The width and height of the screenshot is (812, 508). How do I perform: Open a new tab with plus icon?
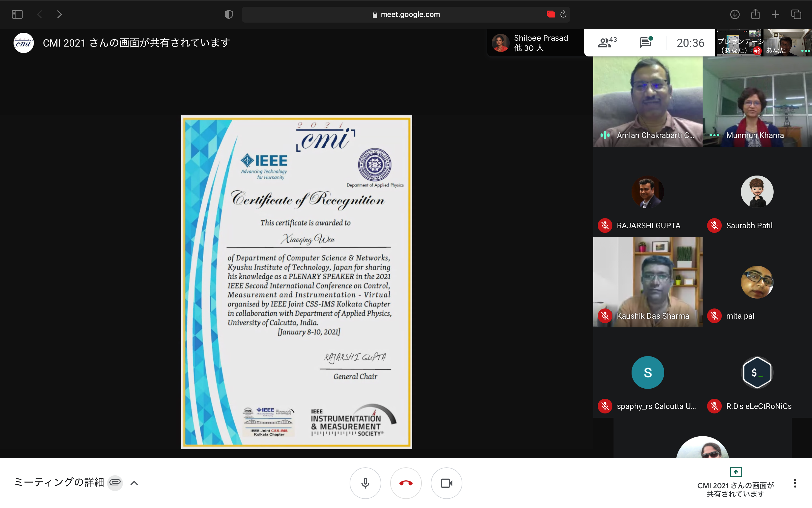(x=775, y=14)
